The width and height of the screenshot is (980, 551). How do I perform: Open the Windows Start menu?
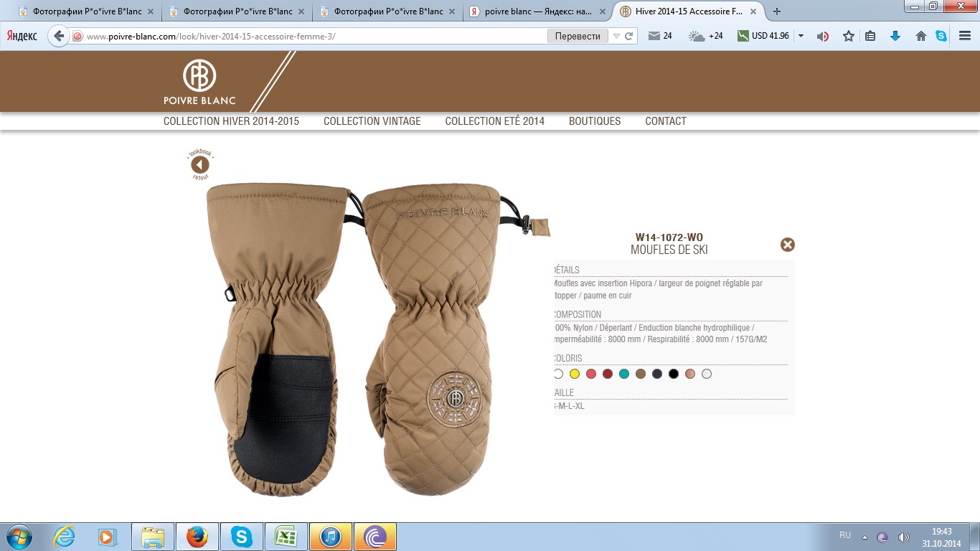(18, 537)
